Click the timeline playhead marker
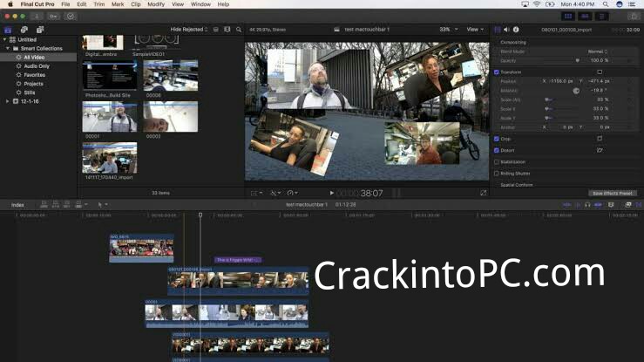The height and width of the screenshot is (362, 644). pos(200,215)
